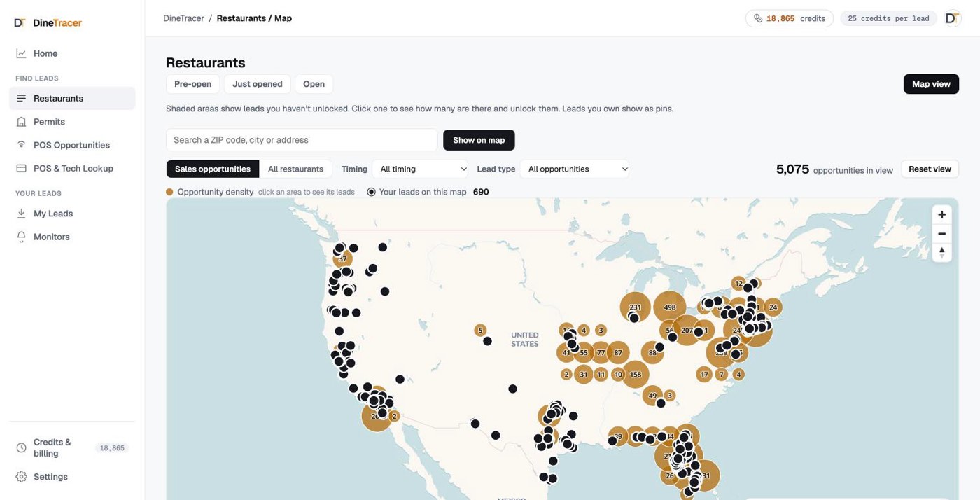
Task: Click the Monitors bell icon
Action: coord(21,237)
